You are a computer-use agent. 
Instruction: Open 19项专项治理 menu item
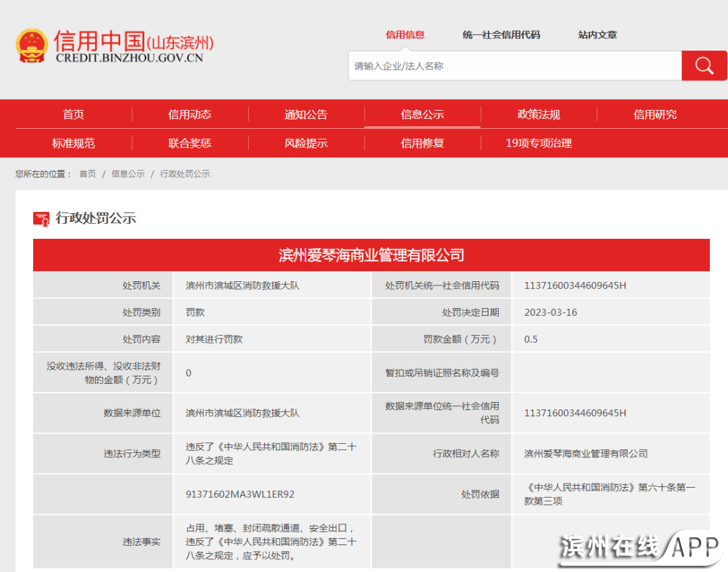(539, 143)
